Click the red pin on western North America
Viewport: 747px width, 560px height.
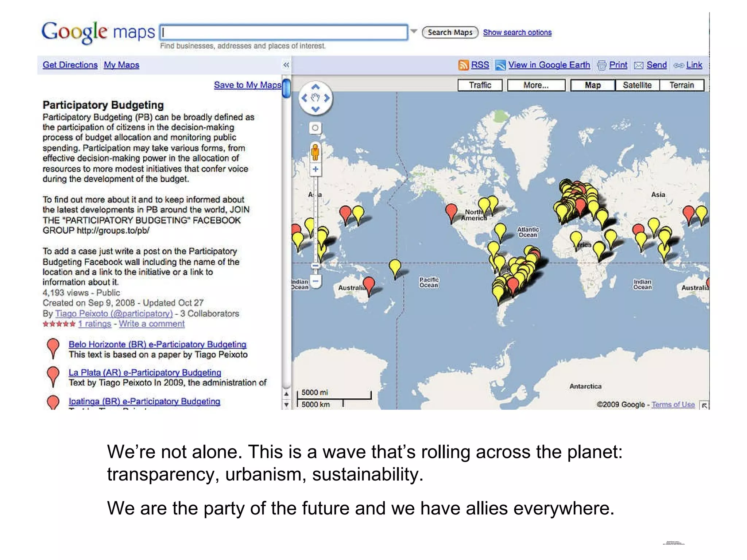[x=452, y=212]
